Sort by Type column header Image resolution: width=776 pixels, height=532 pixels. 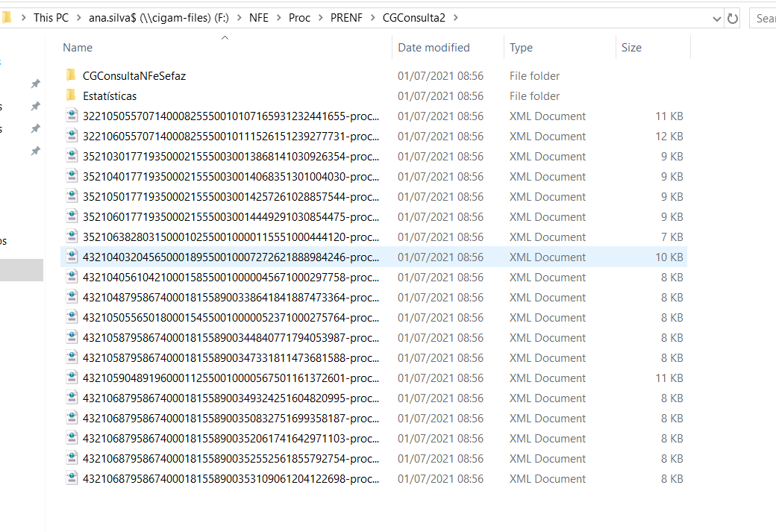[521, 48]
